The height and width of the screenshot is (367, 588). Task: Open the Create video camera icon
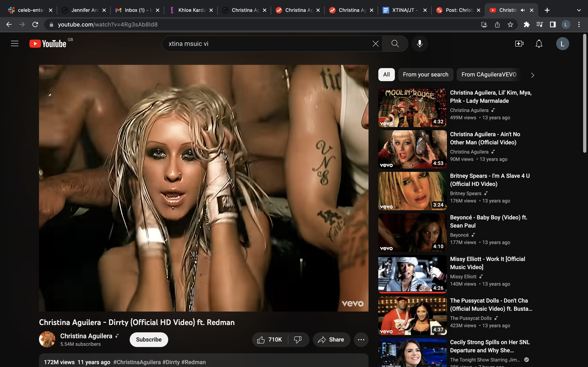(519, 44)
